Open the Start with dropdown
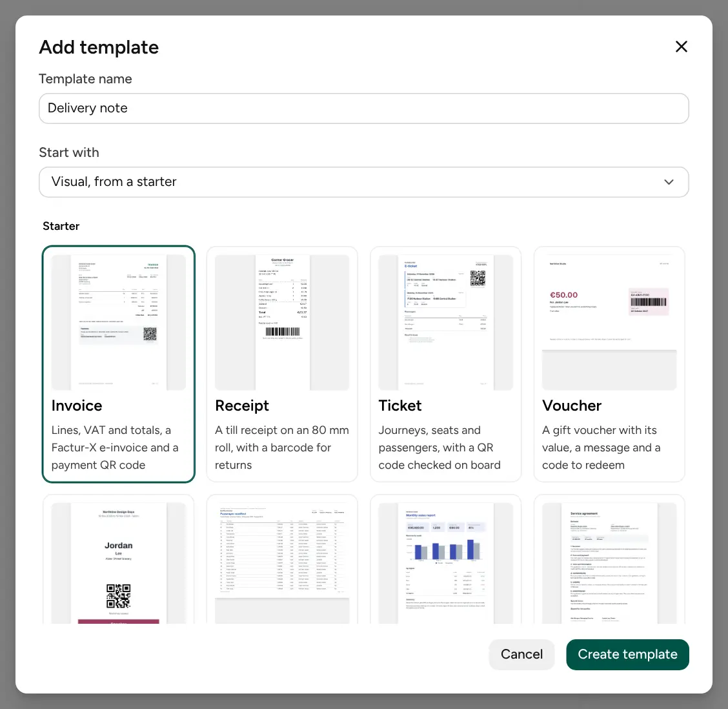This screenshot has width=728, height=709. [x=363, y=181]
